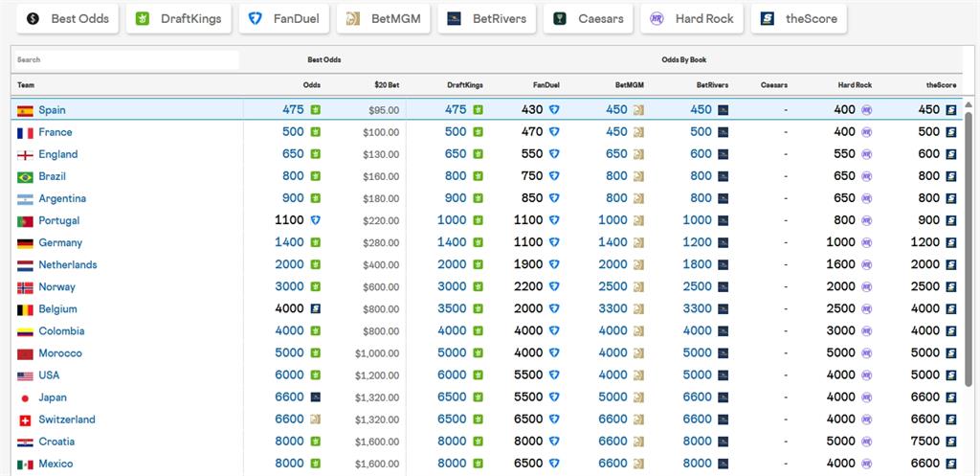Sort table by the Team column header
Screen dimensions: 980x476
coord(26,85)
